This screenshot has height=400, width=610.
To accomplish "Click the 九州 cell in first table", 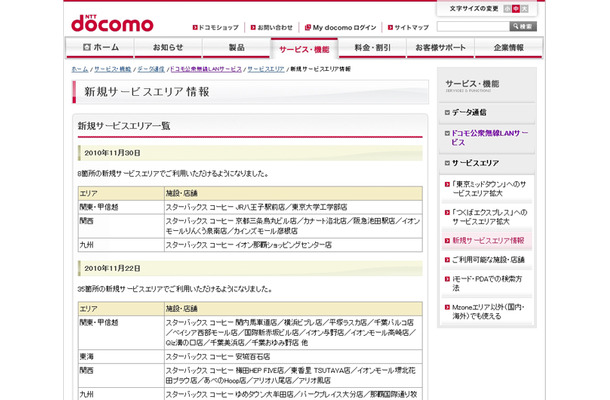I will click(121, 245).
